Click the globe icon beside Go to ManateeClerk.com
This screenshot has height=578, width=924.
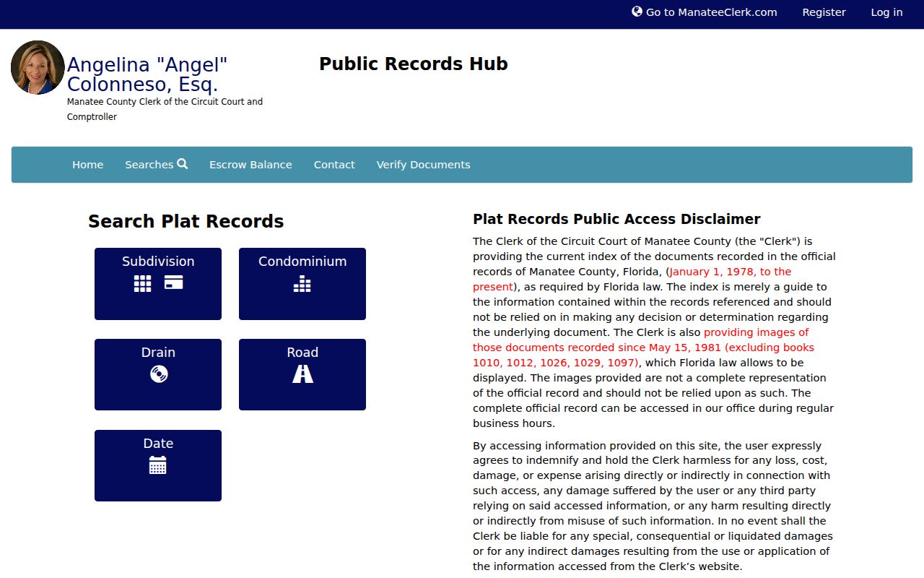click(x=637, y=12)
